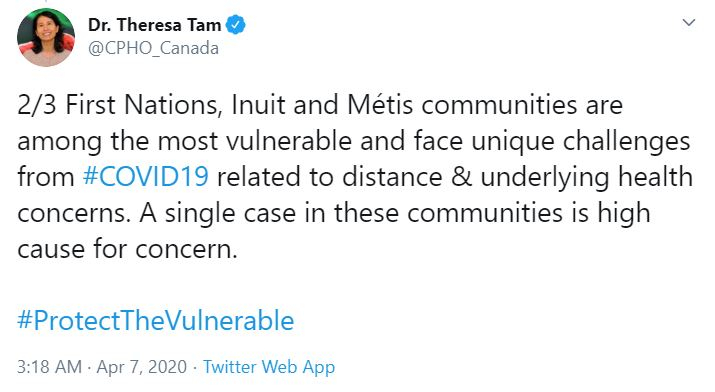Click the word "Métis" in the tweet

point(380,105)
